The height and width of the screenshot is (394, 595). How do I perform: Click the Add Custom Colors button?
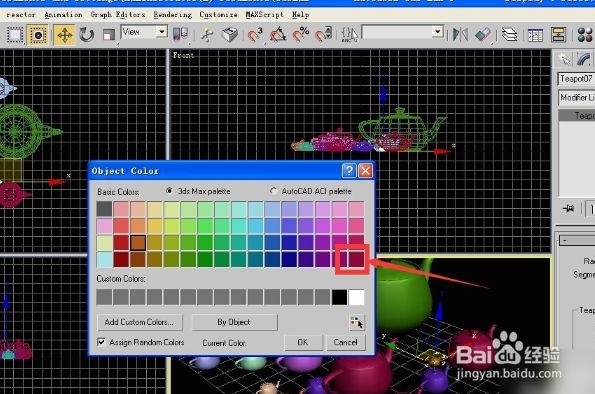point(139,322)
